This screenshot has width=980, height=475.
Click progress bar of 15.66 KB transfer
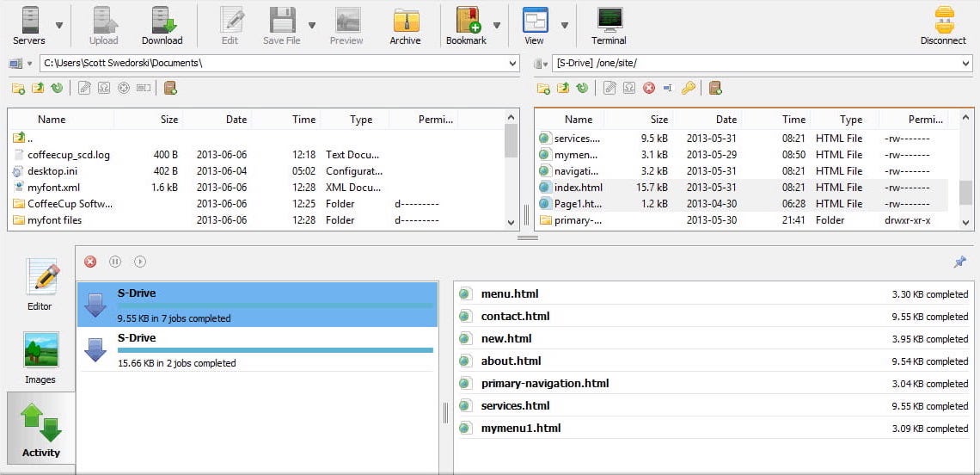(276, 350)
